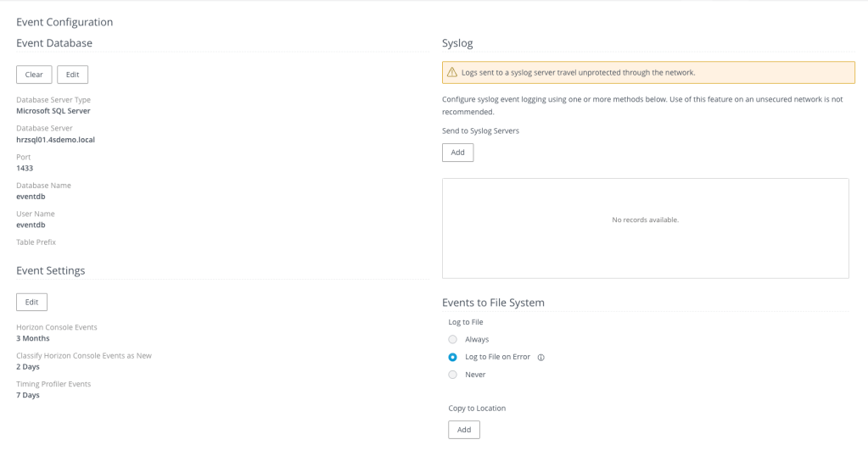Click the unprotected syslog warning banner text
Screen dimensions: 868x456
[578, 73]
